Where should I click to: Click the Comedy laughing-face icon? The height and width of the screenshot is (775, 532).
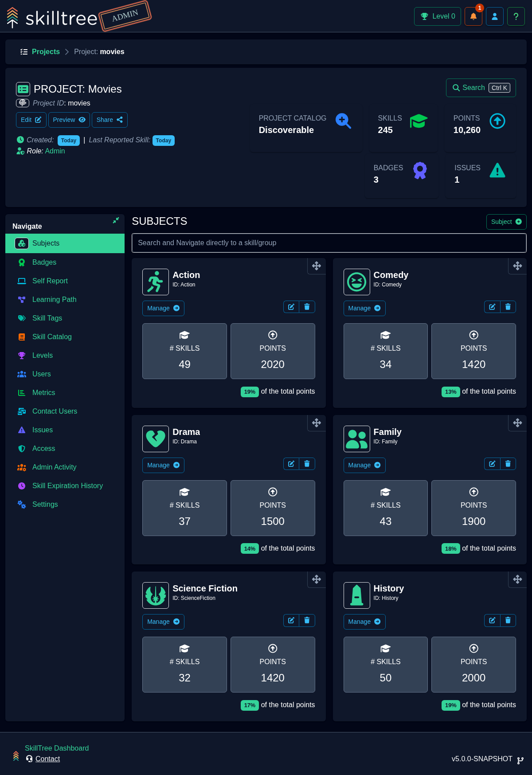coord(357,282)
